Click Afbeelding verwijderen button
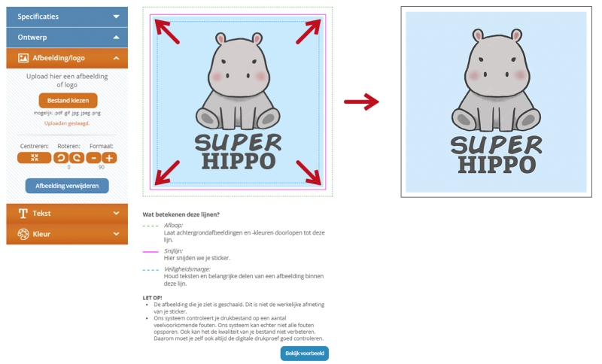The image size is (602, 364). coord(67,186)
